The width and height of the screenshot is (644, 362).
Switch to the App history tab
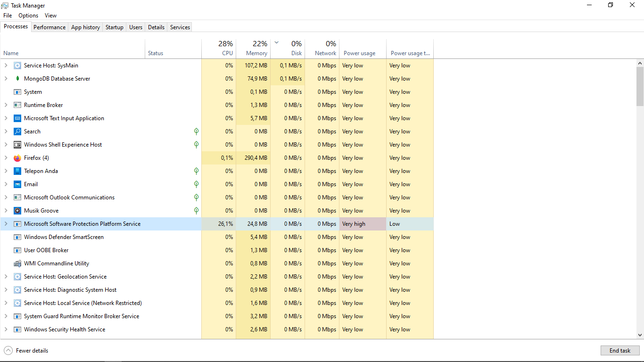85,27
